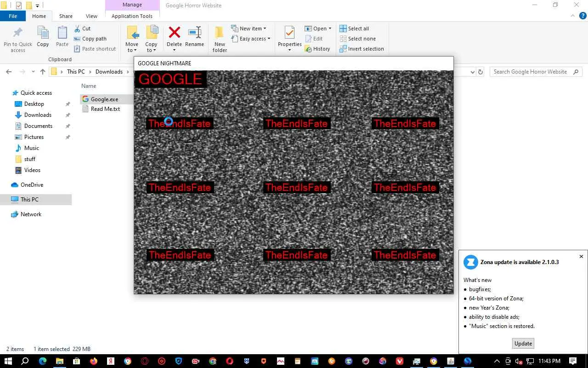This screenshot has width=588, height=368.
Task: Open Desktop in the navigation pane
Action: click(34, 104)
